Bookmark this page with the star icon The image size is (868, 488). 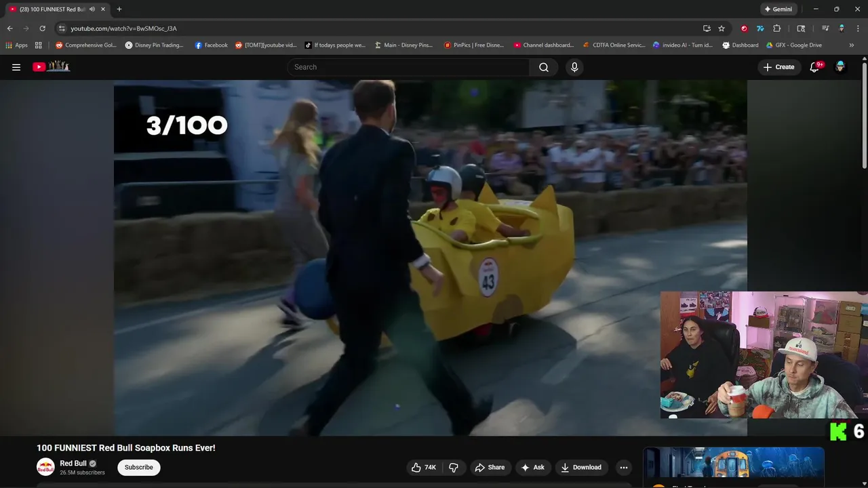click(722, 28)
